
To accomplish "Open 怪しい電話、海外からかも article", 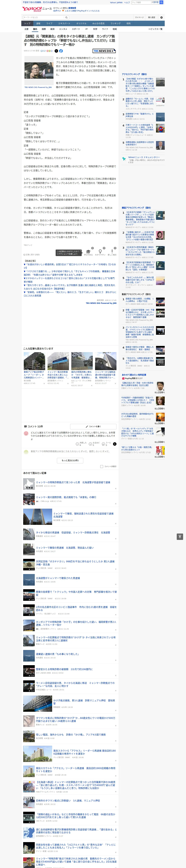I will (x=71, y=735).
